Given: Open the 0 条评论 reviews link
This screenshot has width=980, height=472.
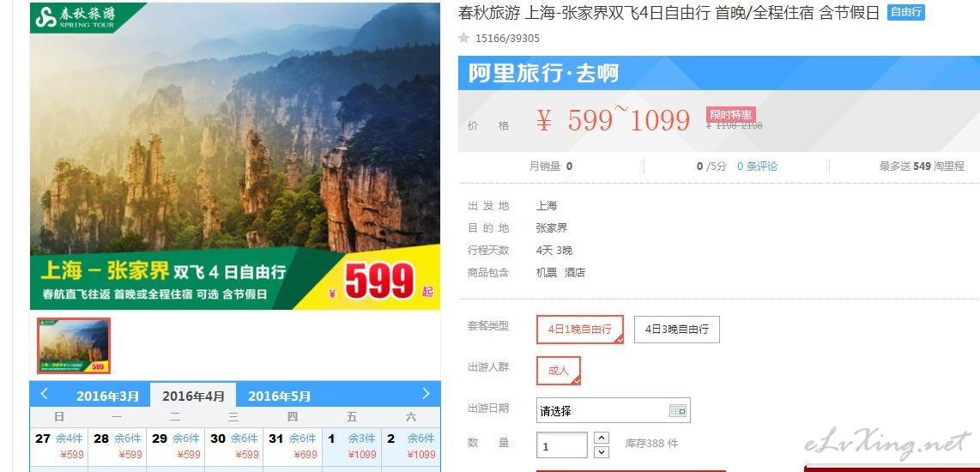Looking at the screenshot, I should point(757,166).
